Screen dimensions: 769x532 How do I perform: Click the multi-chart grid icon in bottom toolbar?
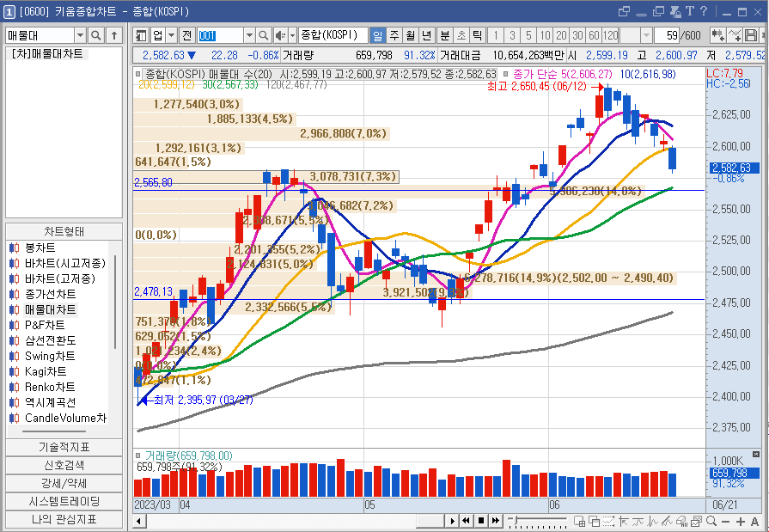tap(579, 521)
